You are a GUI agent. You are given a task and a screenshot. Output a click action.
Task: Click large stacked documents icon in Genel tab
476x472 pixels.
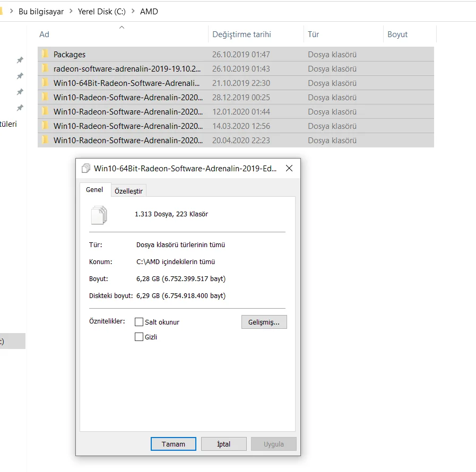click(x=99, y=215)
